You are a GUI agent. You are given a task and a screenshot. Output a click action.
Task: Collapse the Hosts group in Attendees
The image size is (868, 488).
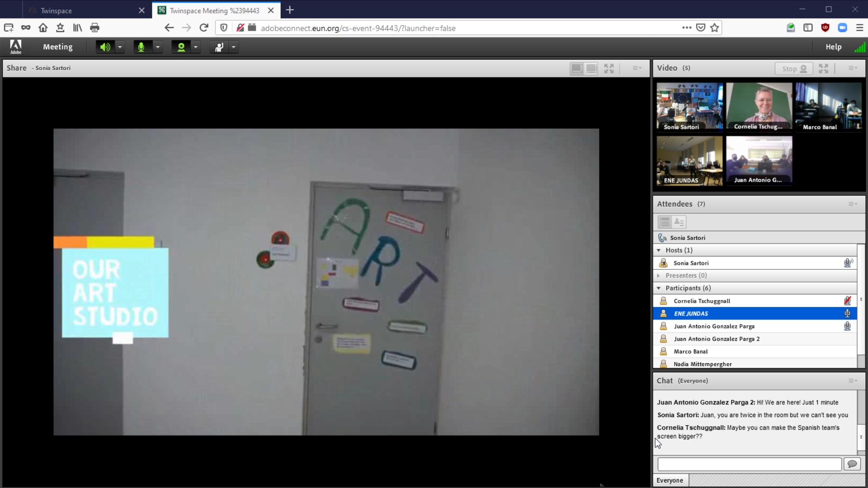[x=659, y=250]
